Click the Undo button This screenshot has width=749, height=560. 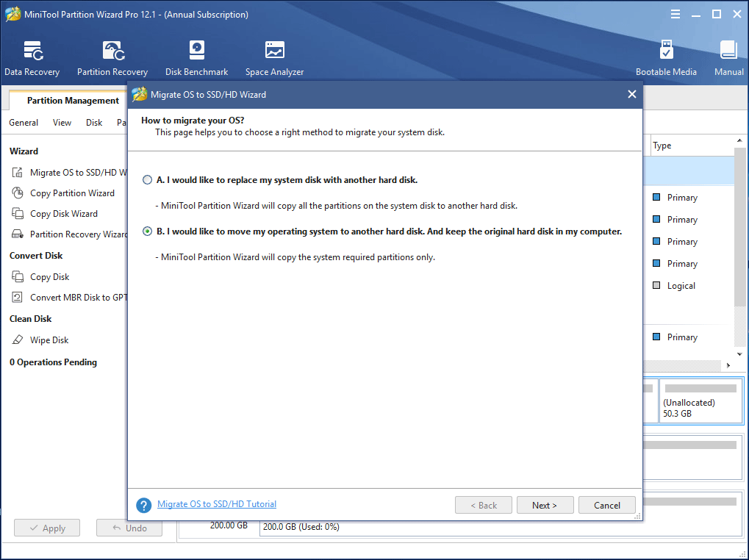[x=129, y=528]
